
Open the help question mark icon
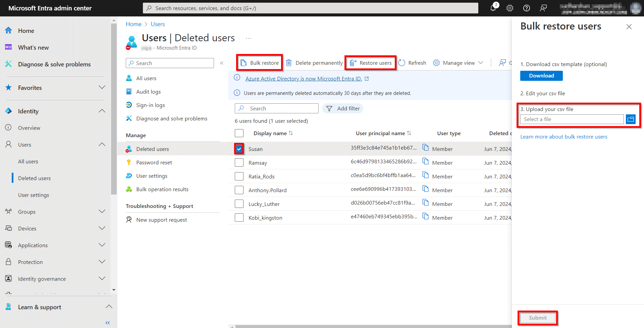526,8
